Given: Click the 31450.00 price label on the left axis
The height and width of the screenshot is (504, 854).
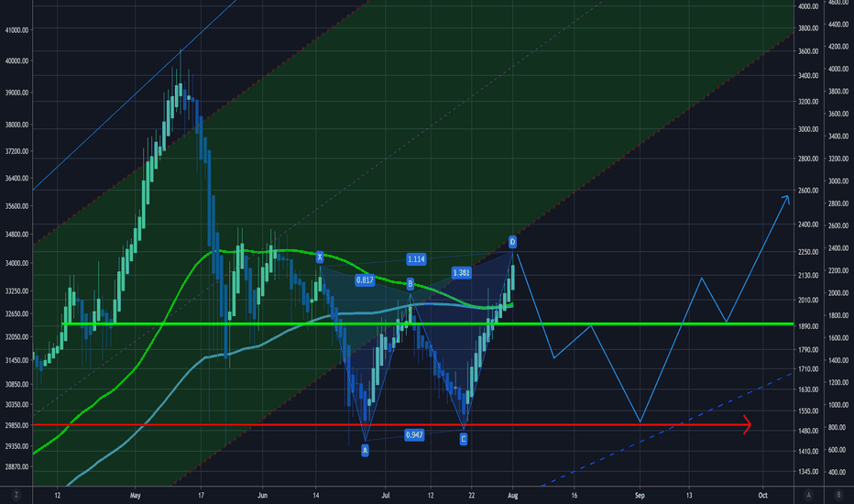Looking at the screenshot, I should coord(16,360).
